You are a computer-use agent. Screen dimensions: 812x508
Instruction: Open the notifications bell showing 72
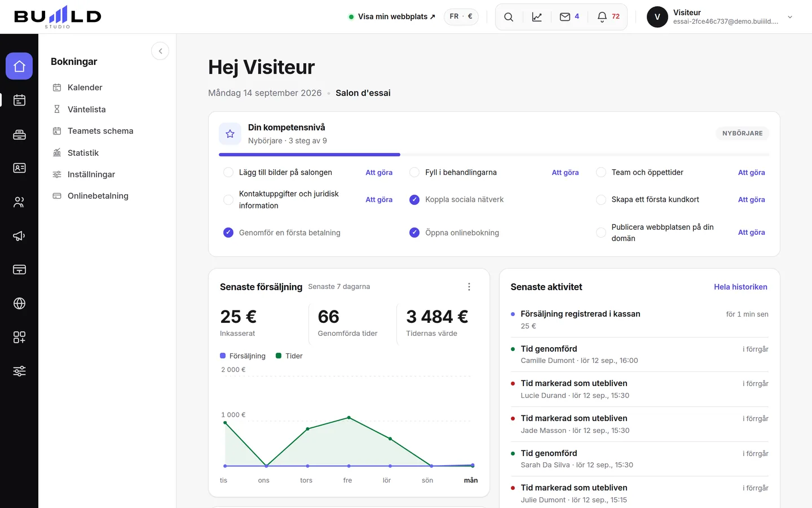coord(608,17)
